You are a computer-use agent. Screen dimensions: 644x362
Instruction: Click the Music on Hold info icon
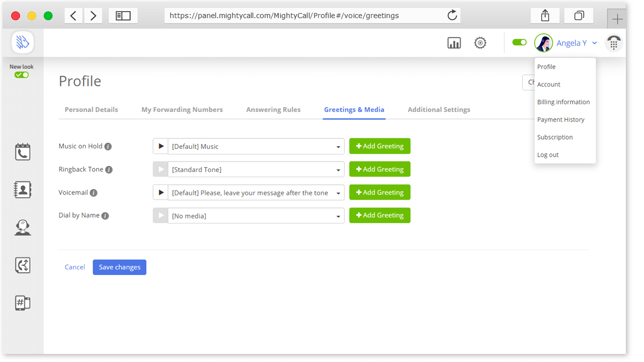pos(108,147)
